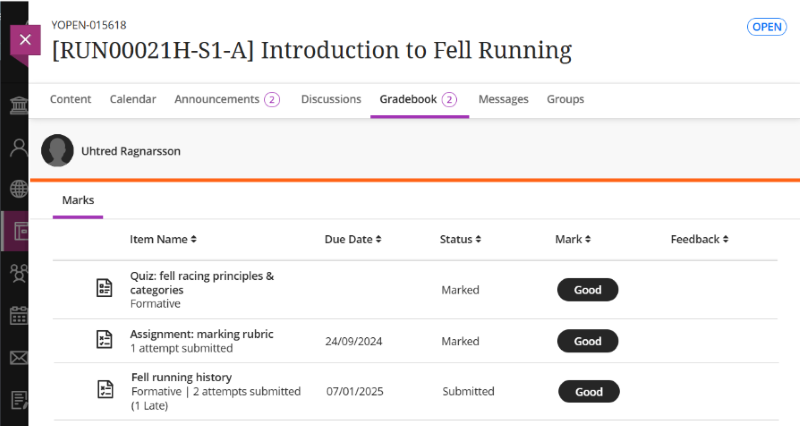800x426 pixels.
Task: Sort the items by Status column
Action: coord(461,240)
